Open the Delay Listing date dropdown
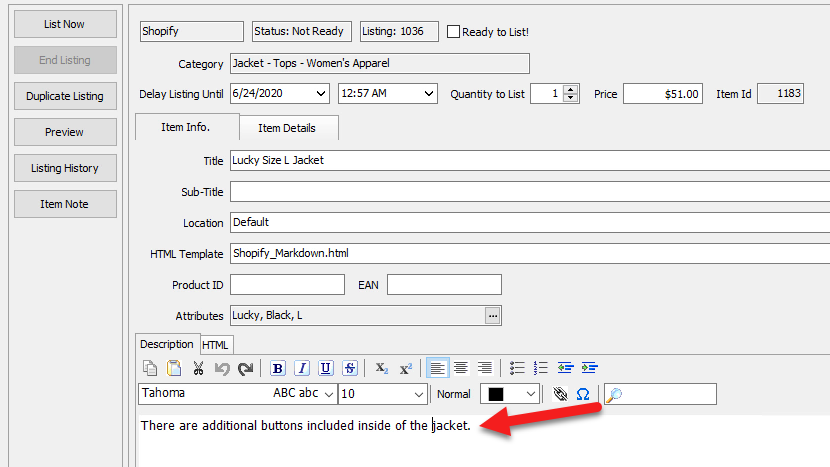This screenshot has height=467, width=830. tap(321, 94)
